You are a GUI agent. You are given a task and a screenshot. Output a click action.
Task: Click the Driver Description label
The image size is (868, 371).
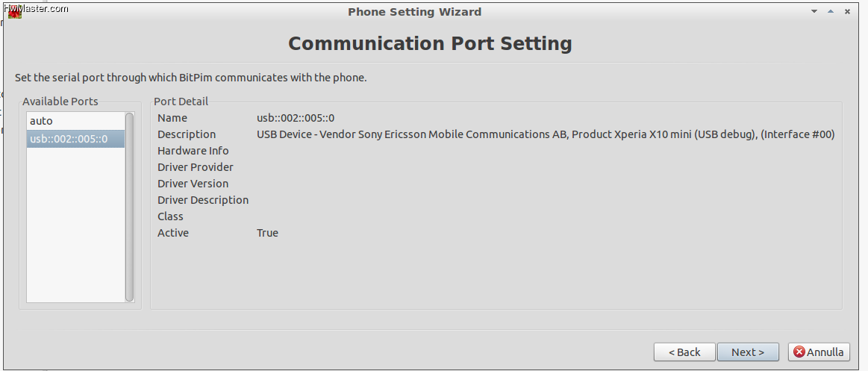coord(203,200)
